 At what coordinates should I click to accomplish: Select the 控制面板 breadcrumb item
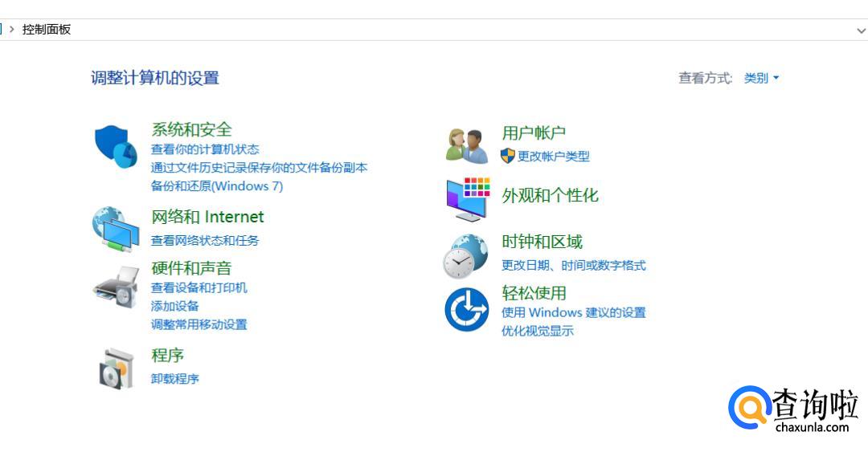point(47,29)
